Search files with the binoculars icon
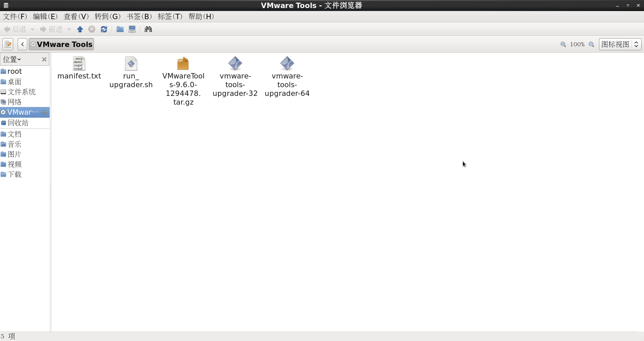 coord(148,30)
